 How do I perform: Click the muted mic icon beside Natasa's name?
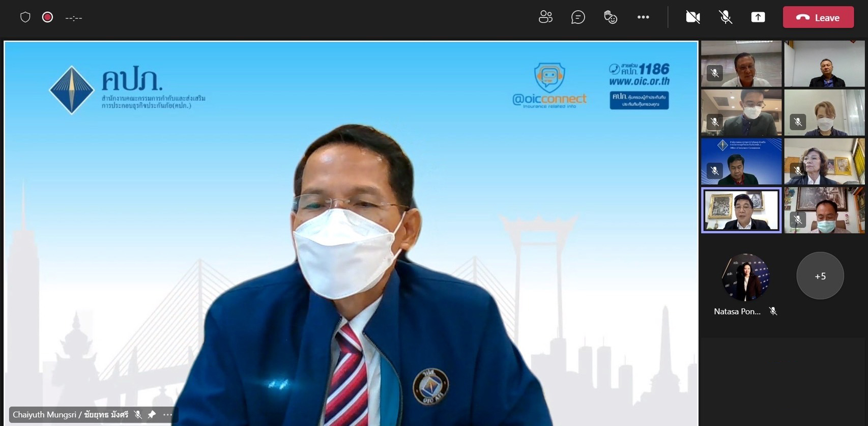coord(773,311)
